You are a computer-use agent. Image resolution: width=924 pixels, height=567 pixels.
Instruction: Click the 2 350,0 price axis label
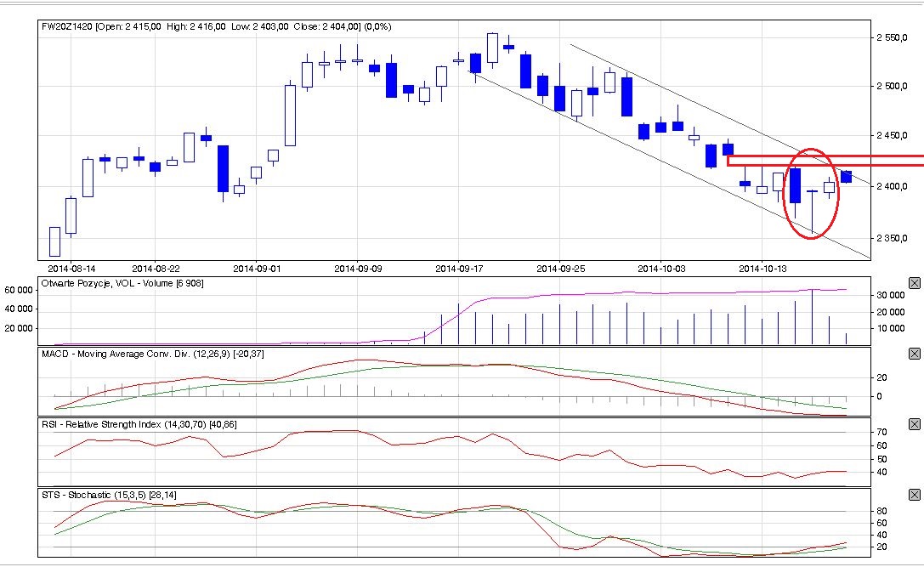(892, 238)
